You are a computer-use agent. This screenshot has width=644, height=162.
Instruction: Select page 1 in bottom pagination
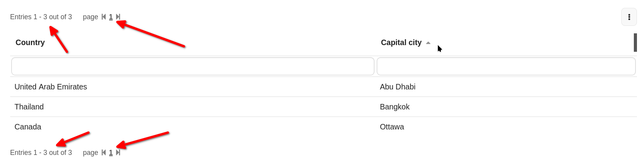(x=111, y=153)
